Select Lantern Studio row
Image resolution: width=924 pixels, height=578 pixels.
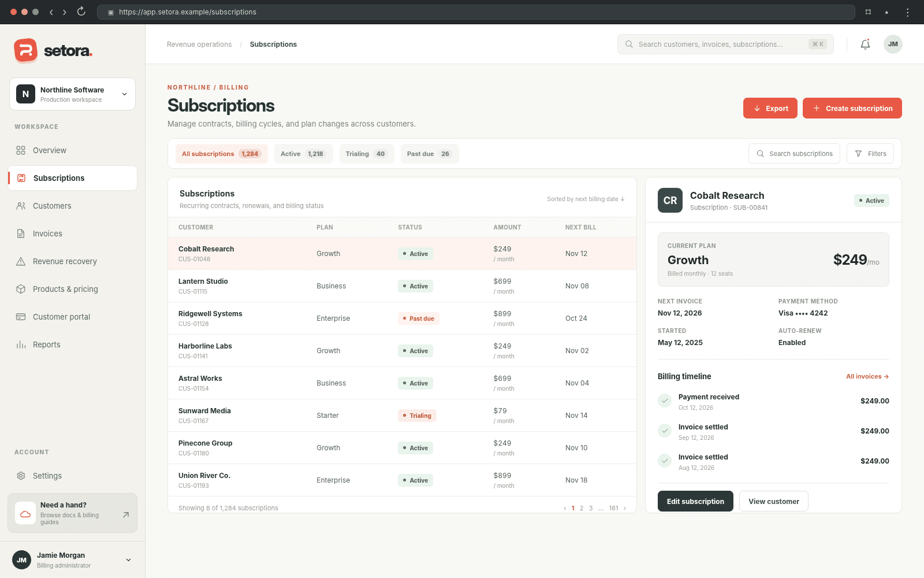[402, 286]
